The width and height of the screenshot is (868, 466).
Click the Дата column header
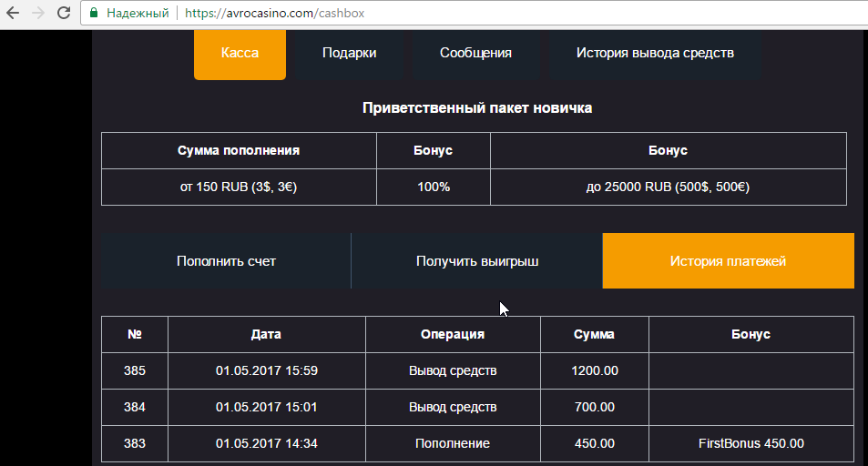point(266,334)
